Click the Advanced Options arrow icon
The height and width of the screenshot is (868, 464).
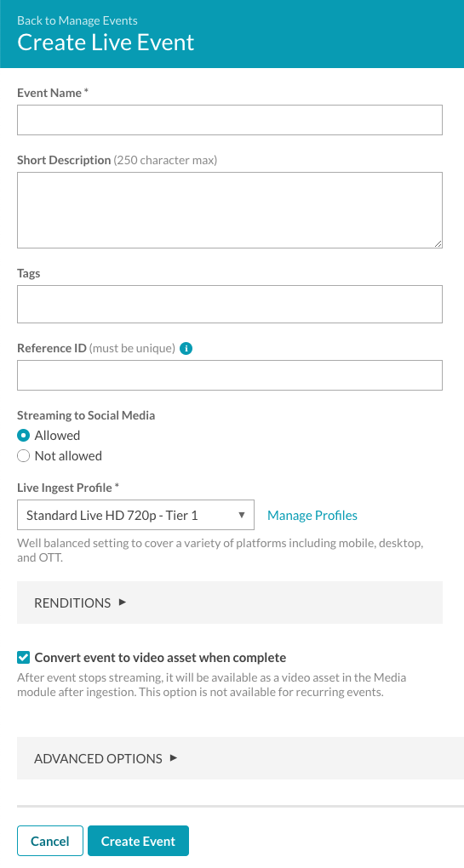[x=174, y=758]
